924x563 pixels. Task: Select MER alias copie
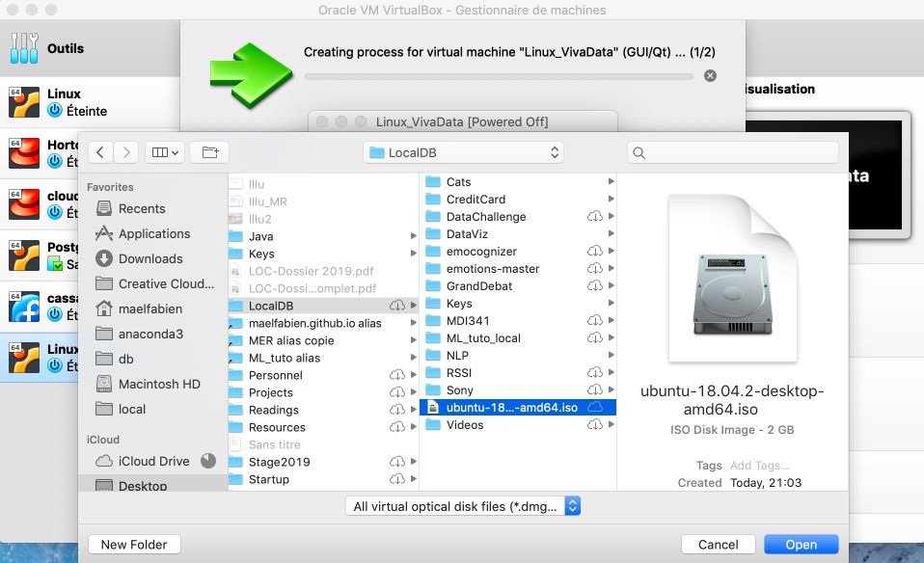pos(323,340)
